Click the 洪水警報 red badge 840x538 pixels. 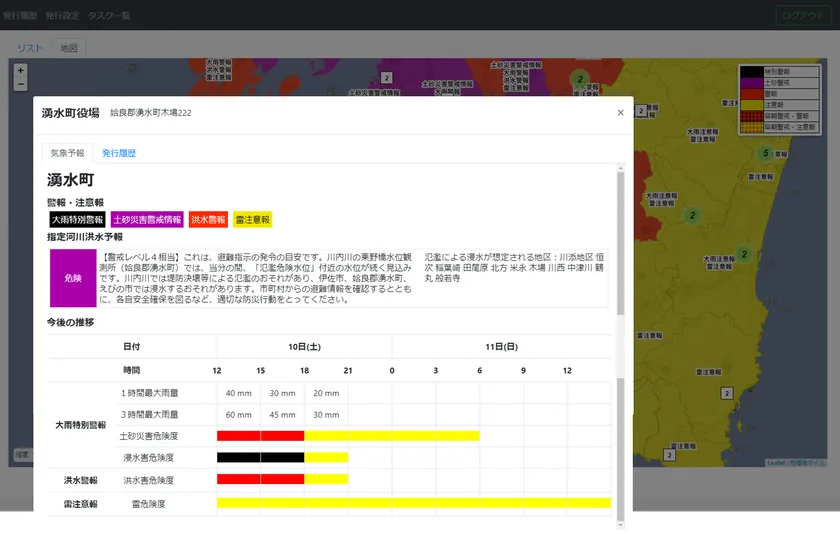point(208,219)
